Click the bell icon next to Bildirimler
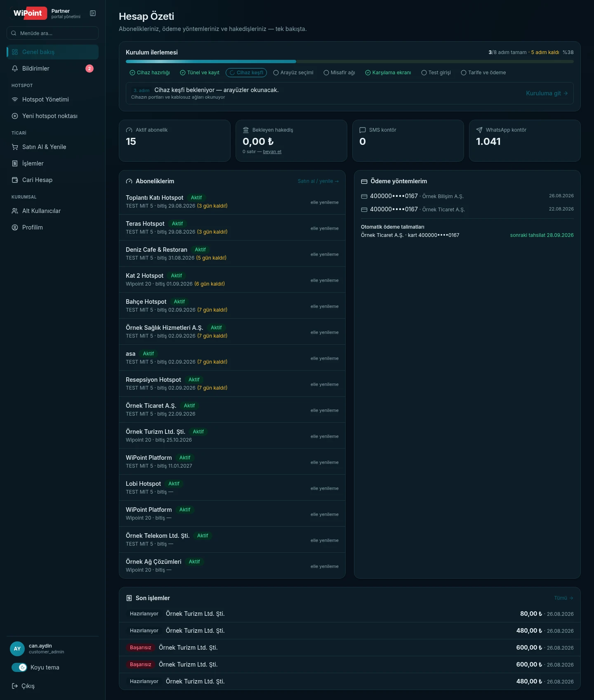The image size is (594, 700). (x=15, y=69)
